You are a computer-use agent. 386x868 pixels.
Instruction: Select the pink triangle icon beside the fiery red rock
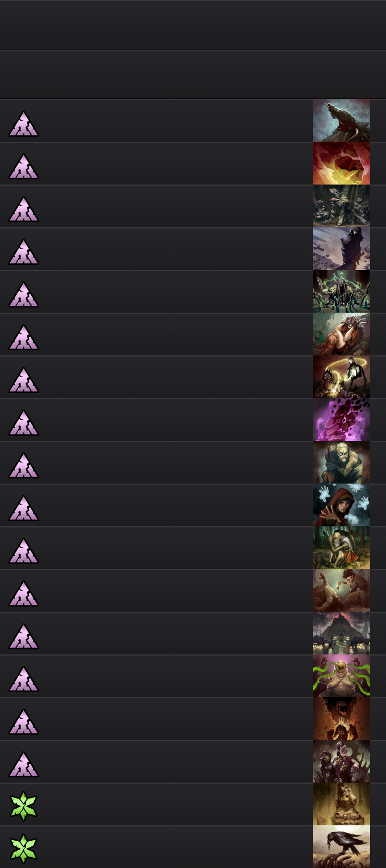pyautogui.click(x=23, y=166)
